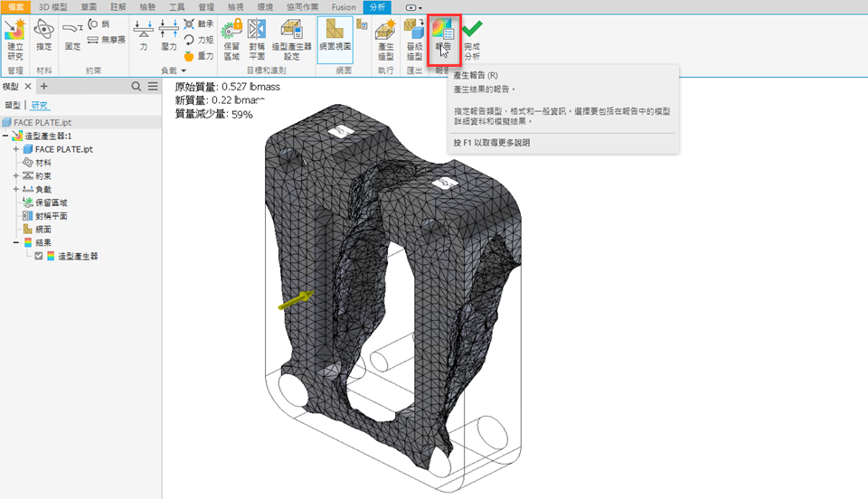The height and width of the screenshot is (499, 868).
Task: Choose the 無摩擦 frictionless constraint
Action: 107,40
